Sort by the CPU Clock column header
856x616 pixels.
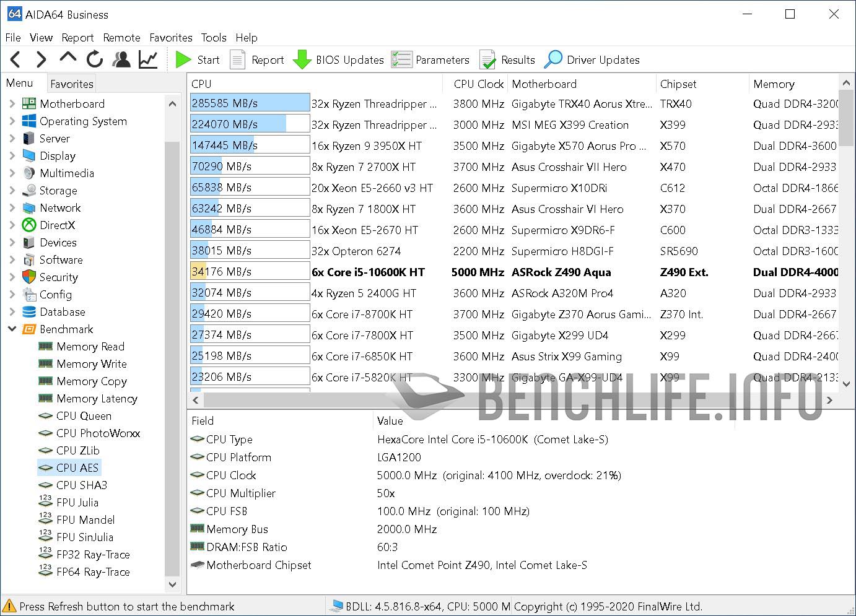[x=478, y=84]
